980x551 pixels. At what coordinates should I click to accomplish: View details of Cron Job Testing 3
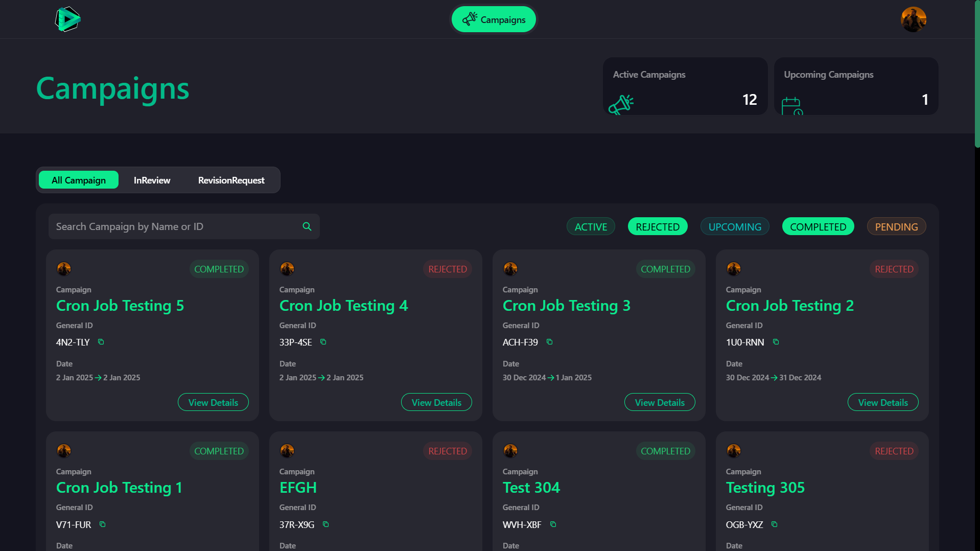(x=660, y=402)
